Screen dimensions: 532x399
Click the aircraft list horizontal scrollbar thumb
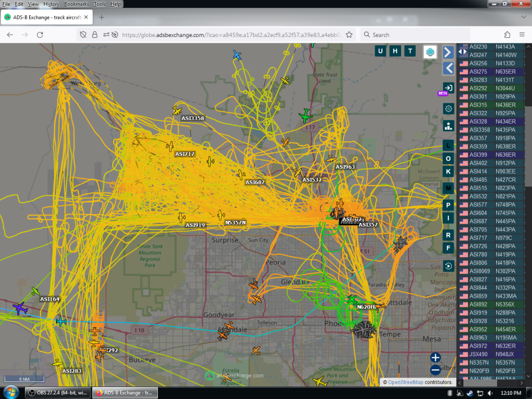point(480,383)
